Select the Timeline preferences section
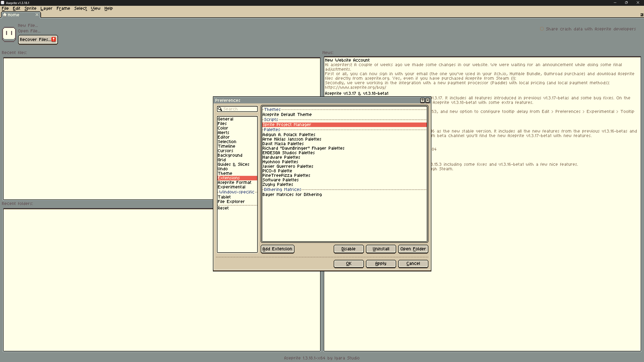 coord(237,146)
